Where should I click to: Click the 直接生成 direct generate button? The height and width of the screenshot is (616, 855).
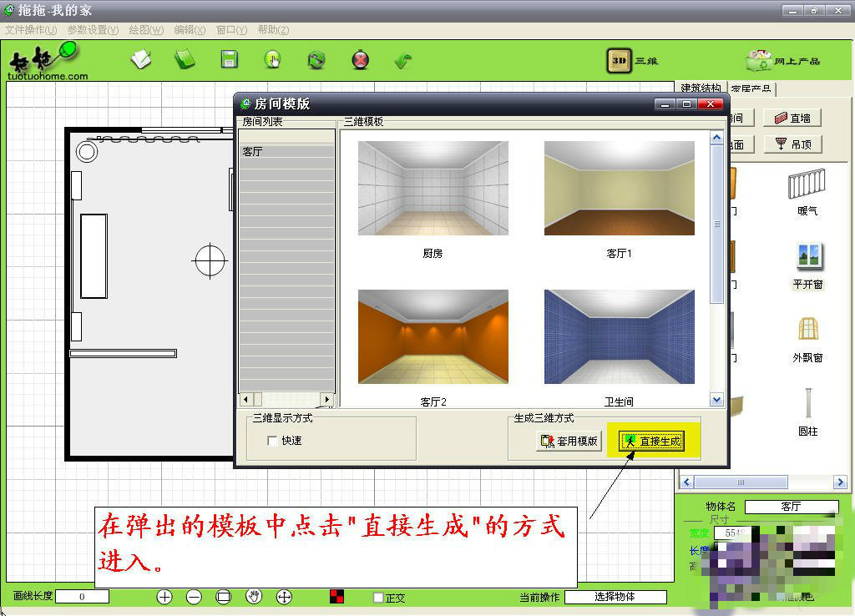click(651, 441)
